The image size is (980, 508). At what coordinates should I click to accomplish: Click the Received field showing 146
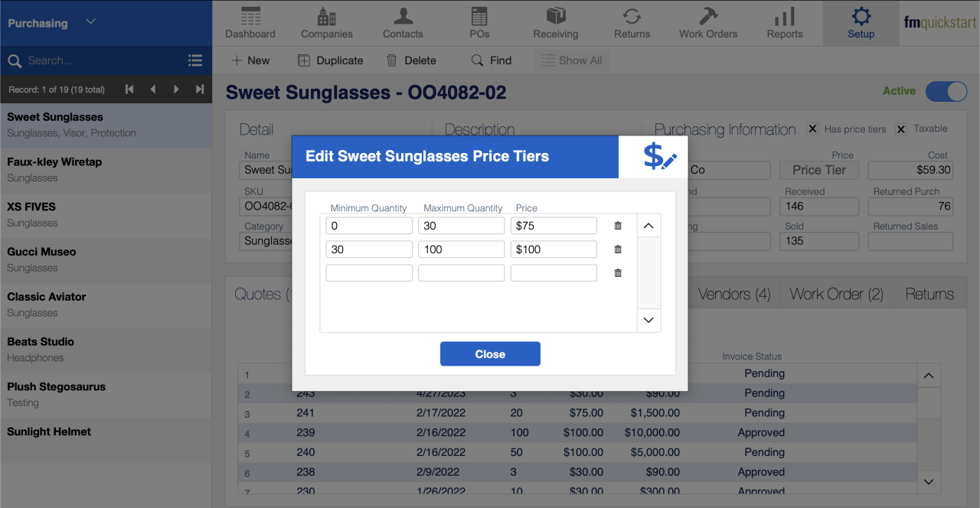pyautogui.click(x=820, y=206)
